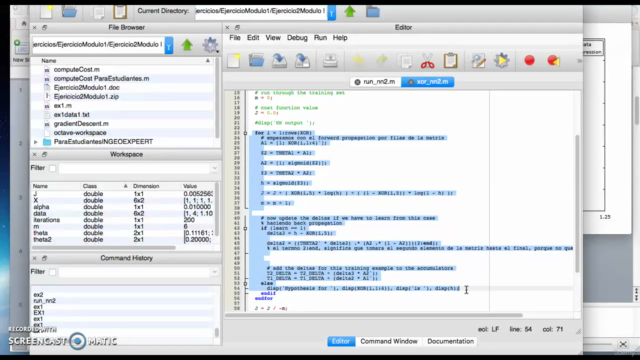Undock the Command History panel
The image size is (640, 360).
coord(44,258)
